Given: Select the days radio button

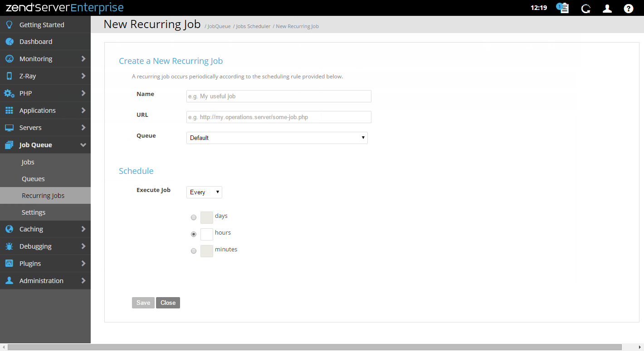Looking at the screenshot, I should coord(194,218).
